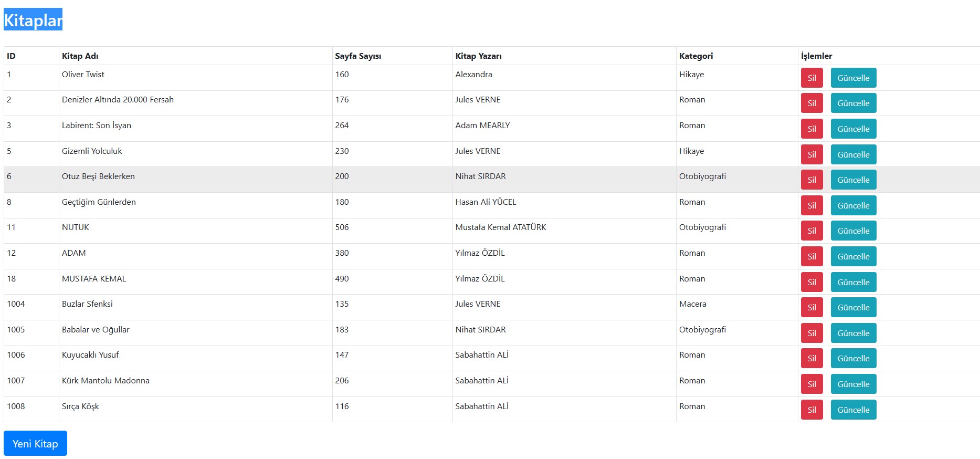Select the Sayfa Sayısı column header
980x459 pixels.
click(x=358, y=56)
